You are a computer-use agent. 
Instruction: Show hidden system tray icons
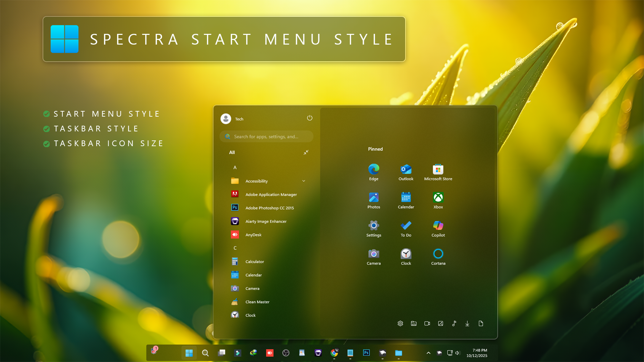(428, 353)
